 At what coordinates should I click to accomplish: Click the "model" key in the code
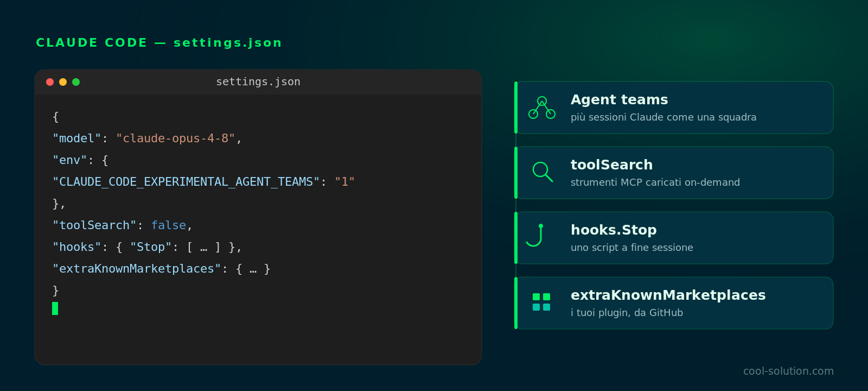click(x=76, y=138)
